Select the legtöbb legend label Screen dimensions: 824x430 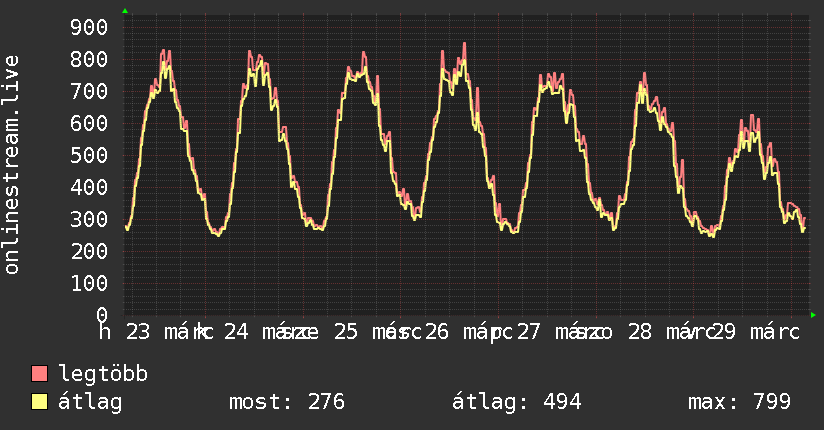[103, 373]
